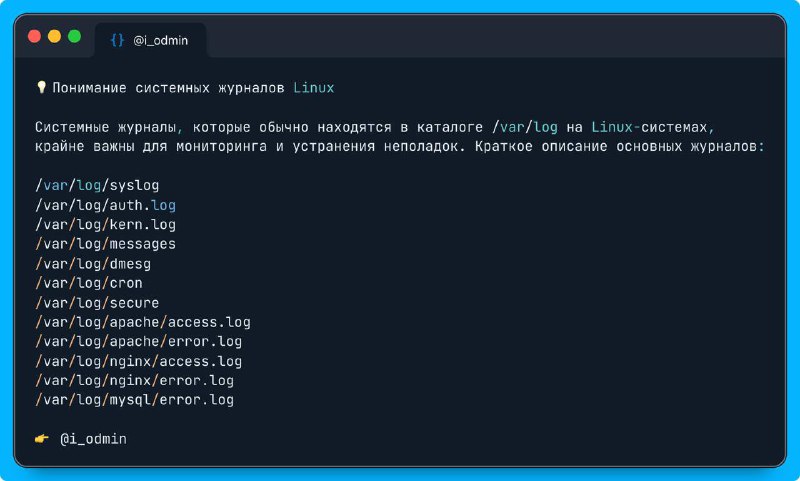Click the /var/log/messages line
800x481 pixels.
coord(106,244)
